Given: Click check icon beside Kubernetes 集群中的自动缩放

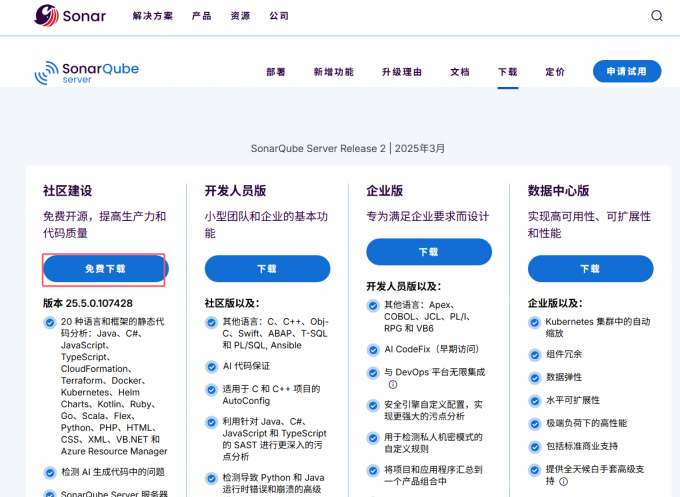Looking at the screenshot, I should coord(534,323).
